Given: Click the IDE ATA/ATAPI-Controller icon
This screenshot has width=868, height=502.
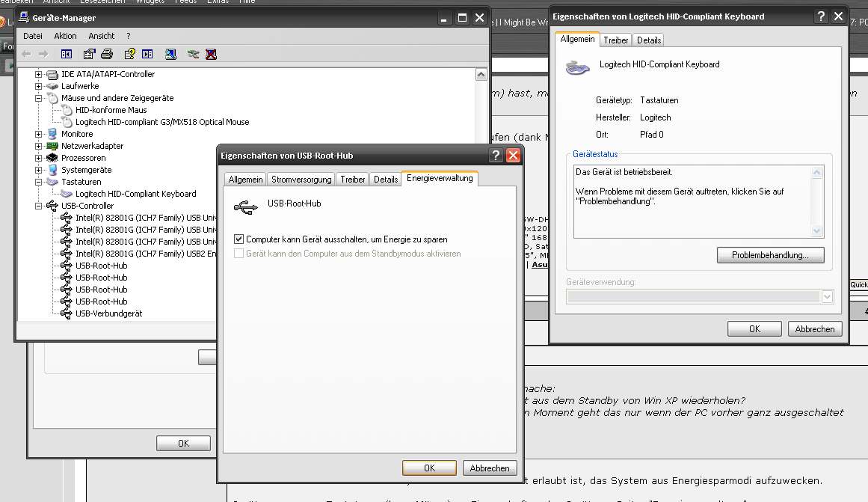Looking at the screenshot, I should point(52,74).
